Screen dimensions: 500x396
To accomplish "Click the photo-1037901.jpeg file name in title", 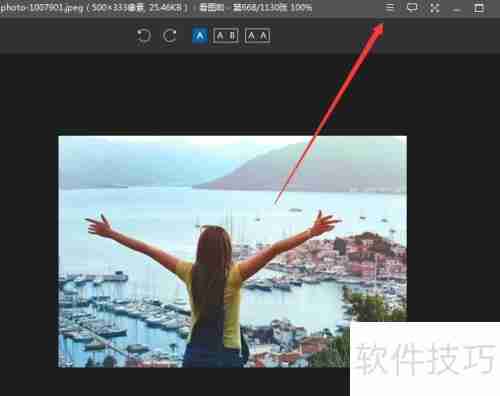I will (42, 7).
